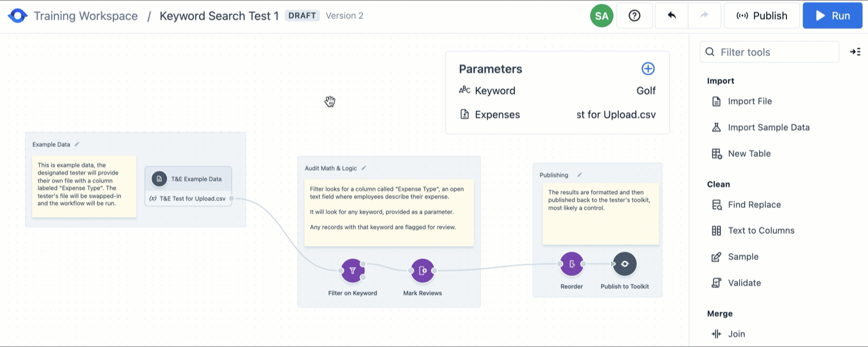Collapse the tools side panel
This screenshot has height=347, width=868.
point(855,52)
